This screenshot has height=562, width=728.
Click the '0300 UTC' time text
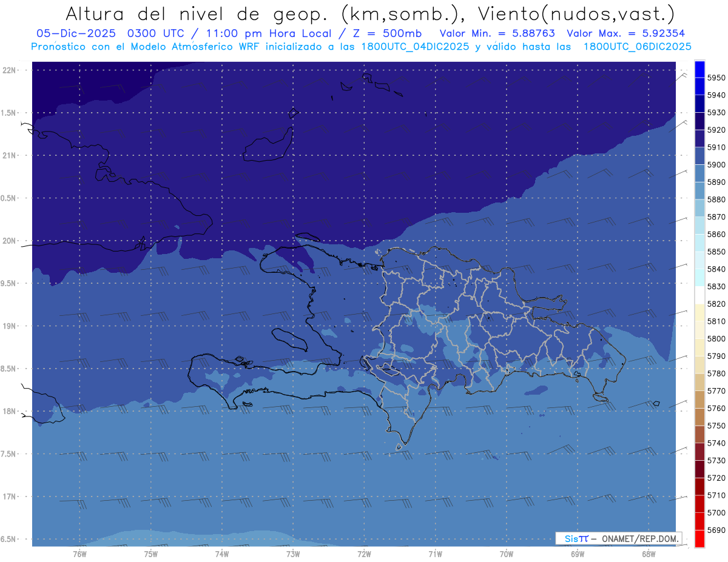tap(155, 33)
